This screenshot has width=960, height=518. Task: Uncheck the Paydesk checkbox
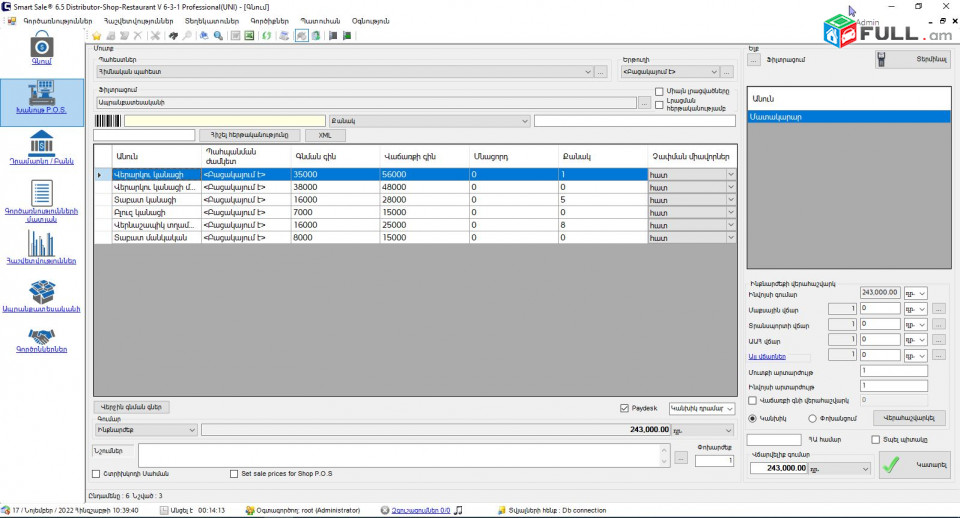pyautogui.click(x=624, y=408)
